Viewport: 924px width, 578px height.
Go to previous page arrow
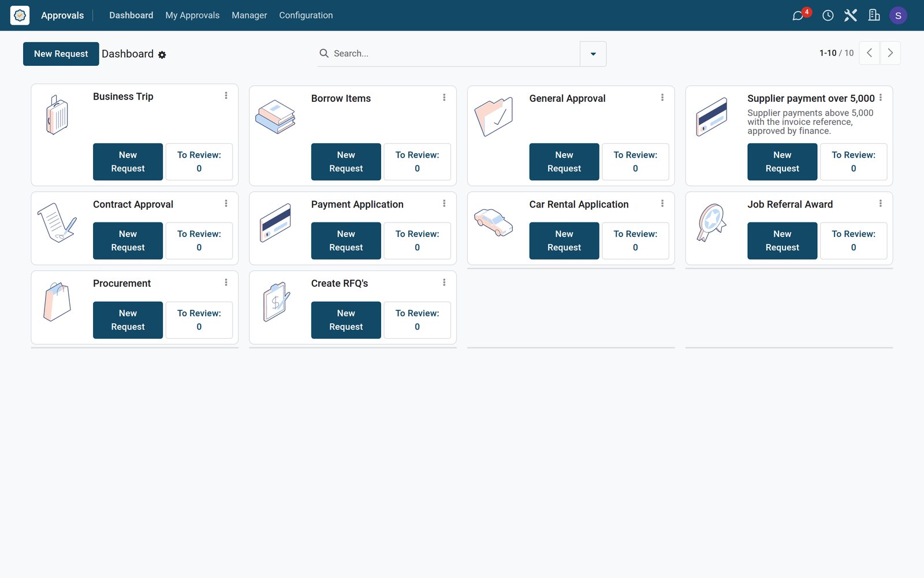(869, 53)
